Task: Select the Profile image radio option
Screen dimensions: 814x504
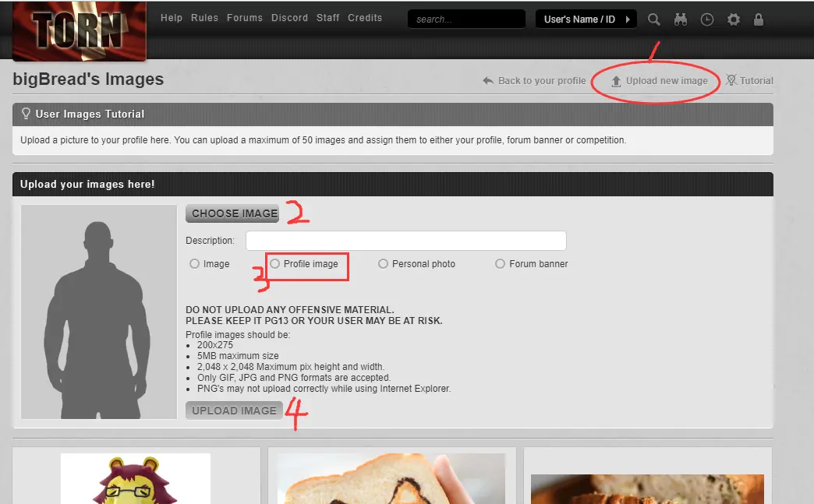Action: [x=275, y=264]
